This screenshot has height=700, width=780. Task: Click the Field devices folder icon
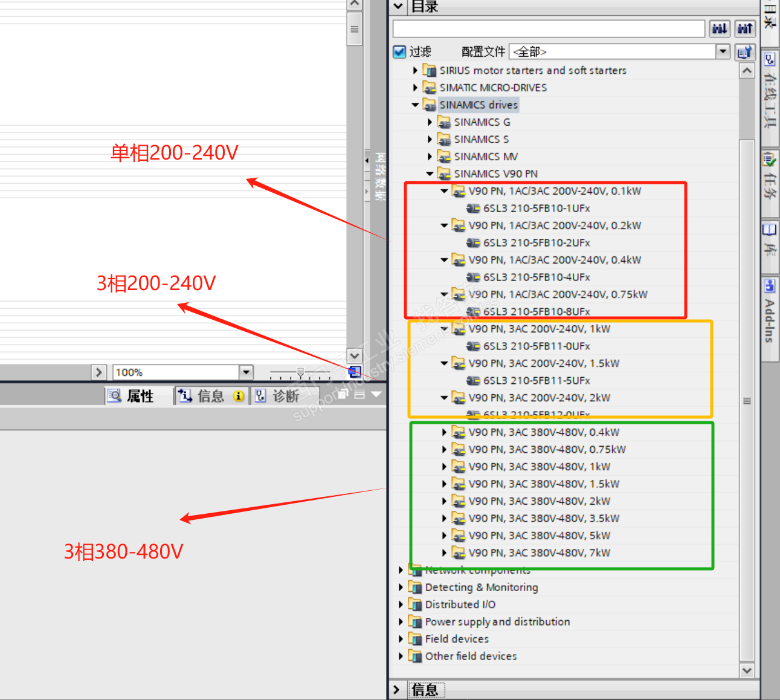415,639
